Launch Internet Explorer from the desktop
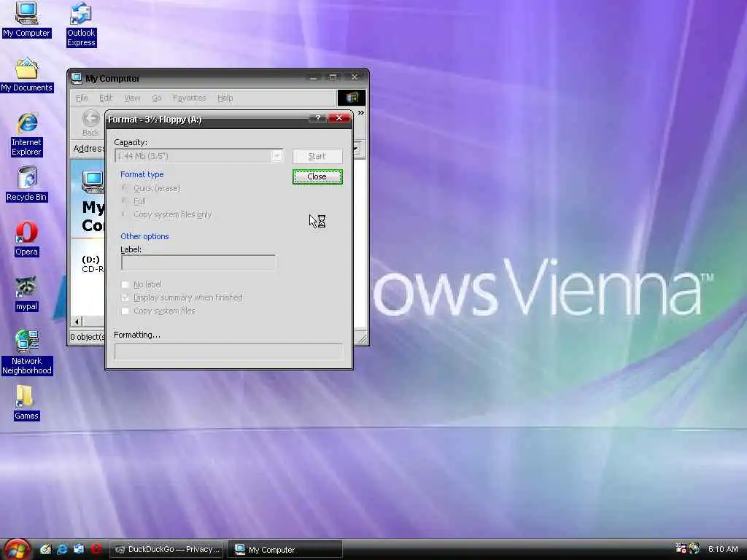The width and height of the screenshot is (747, 560). pyautogui.click(x=27, y=134)
